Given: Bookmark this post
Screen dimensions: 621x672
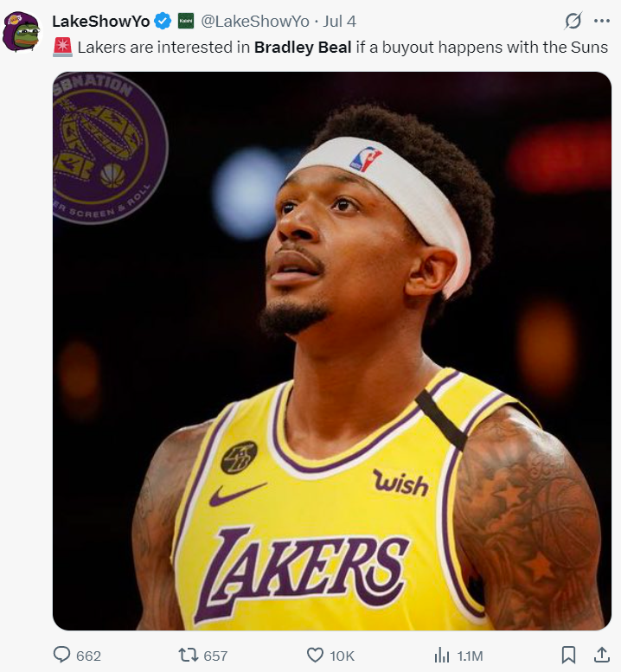Looking at the screenshot, I should (x=568, y=655).
